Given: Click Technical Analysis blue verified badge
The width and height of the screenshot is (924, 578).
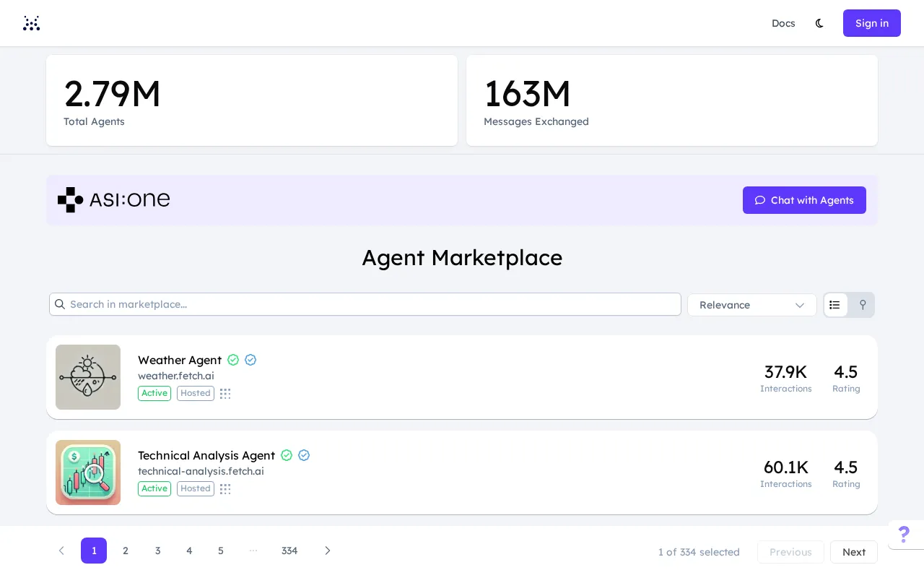Looking at the screenshot, I should (304, 455).
